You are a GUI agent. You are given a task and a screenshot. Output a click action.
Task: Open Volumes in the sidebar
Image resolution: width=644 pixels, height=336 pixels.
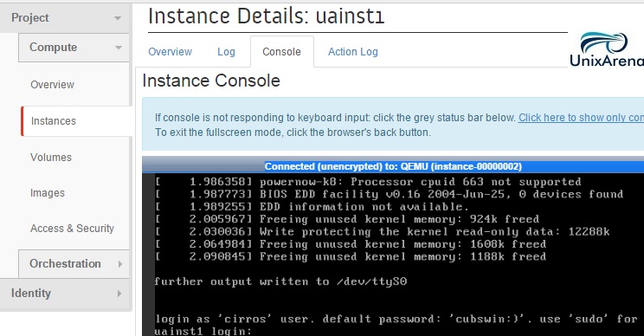[51, 158]
